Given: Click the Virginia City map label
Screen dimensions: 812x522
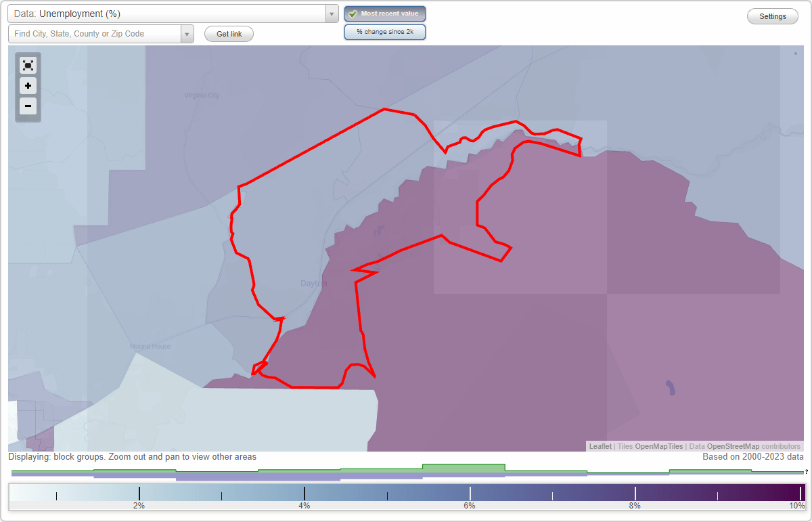Looking at the screenshot, I should coord(202,95).
